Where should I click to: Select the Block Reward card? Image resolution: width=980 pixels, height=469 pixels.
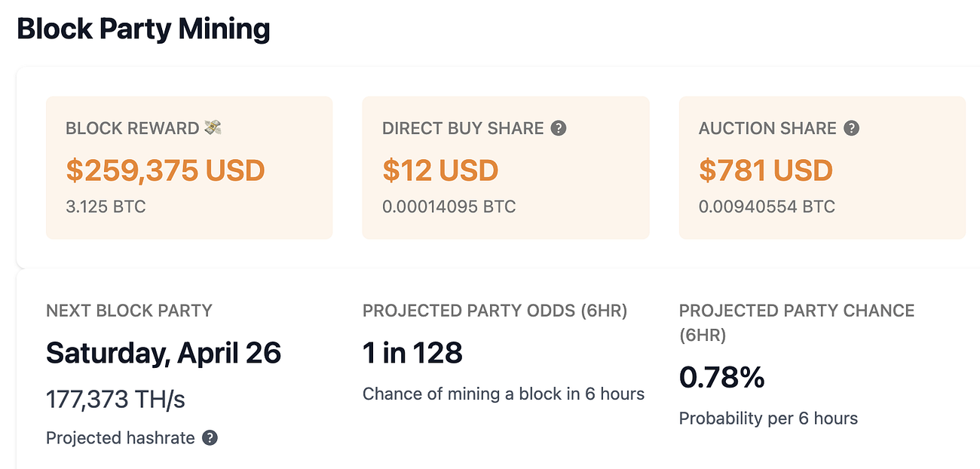[x=189, y=167]
